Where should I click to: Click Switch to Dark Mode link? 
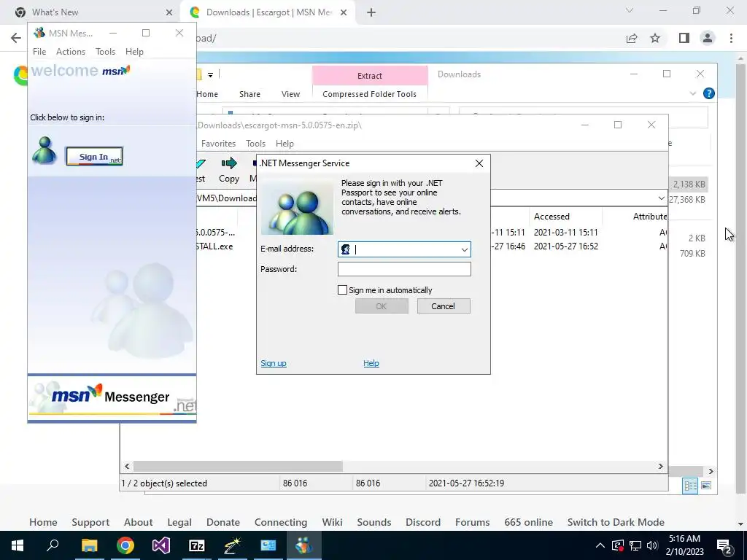tap(616, 522)
